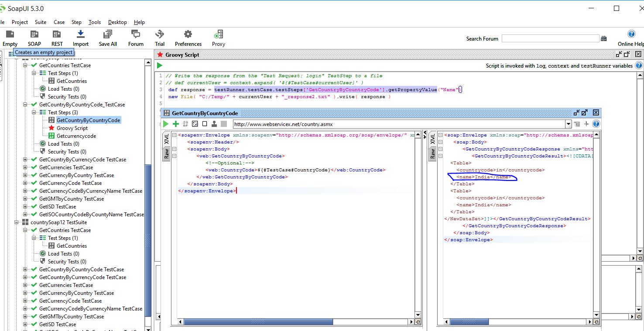Collapse the GetCountryByCountryCode_TestCase tree node
Screen dimensions: 644x331
pyautogui.click(x=25, y=105)
